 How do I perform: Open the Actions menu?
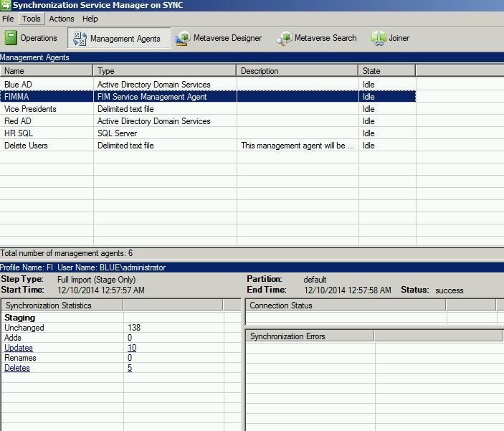(62, 19)
